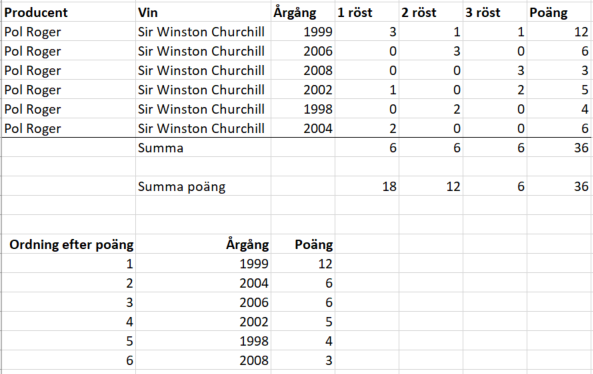The height and width of the screenshot is (374, 593).
Task: Select the Summa poäng total 36 cell
Action: tap(559, 186)
